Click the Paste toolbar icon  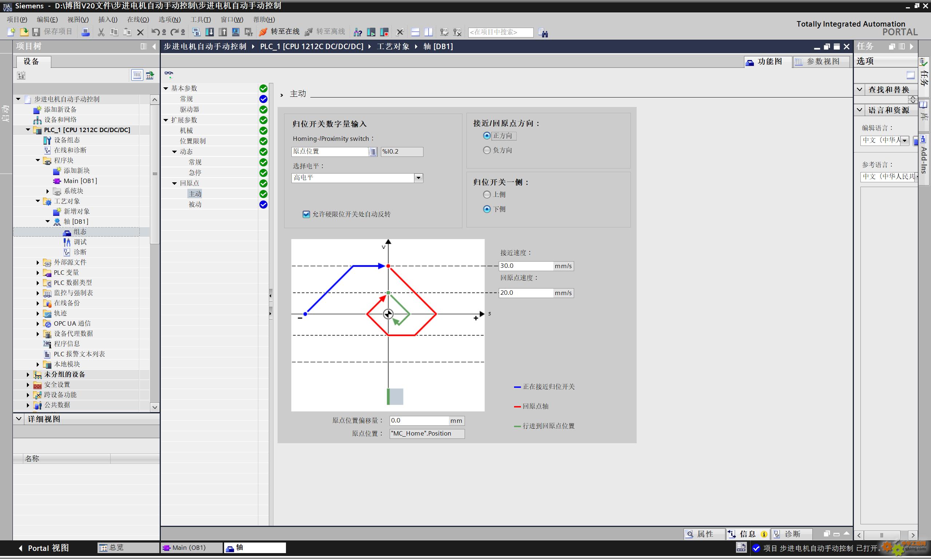point(127,32)
